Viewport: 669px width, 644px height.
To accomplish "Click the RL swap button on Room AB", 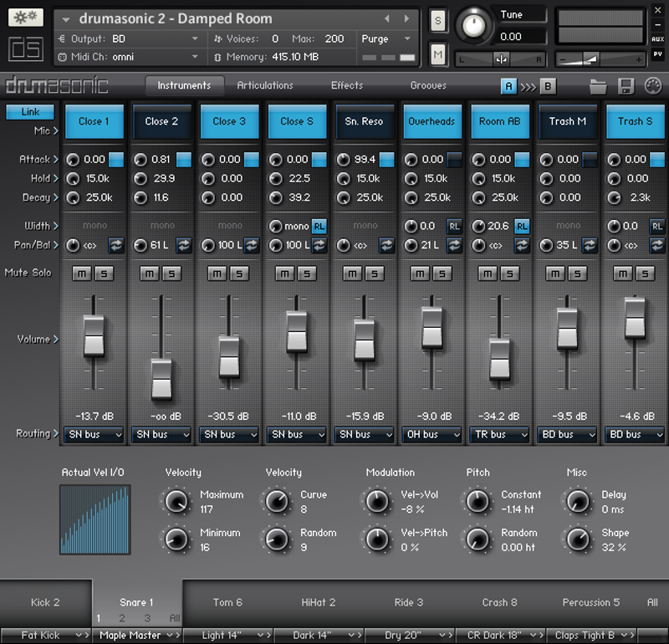I will (522, 226).
